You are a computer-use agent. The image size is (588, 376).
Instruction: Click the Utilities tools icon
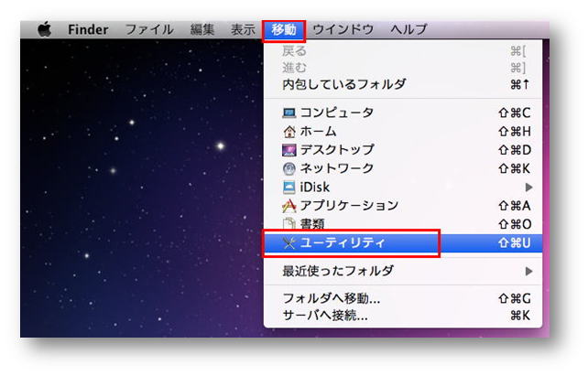[289, 243]
